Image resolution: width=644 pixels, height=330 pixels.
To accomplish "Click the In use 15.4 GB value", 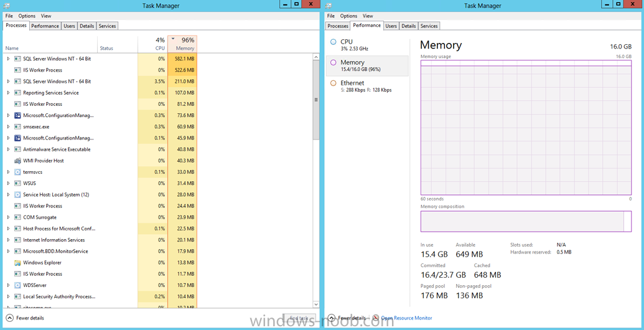I will click(434, 255).
